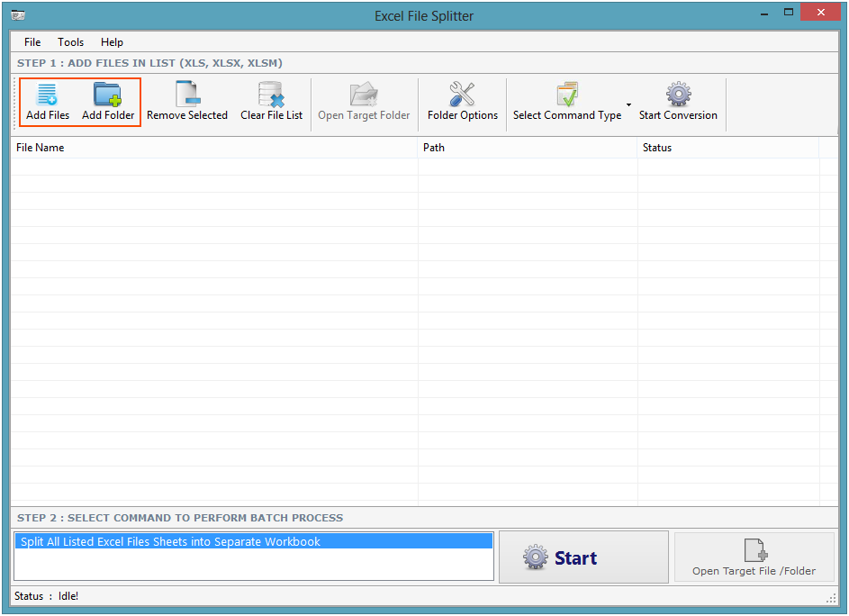The height and width of the screenshot is (616, 849).
Task: Click the large Start button
Action: (583, 557)
